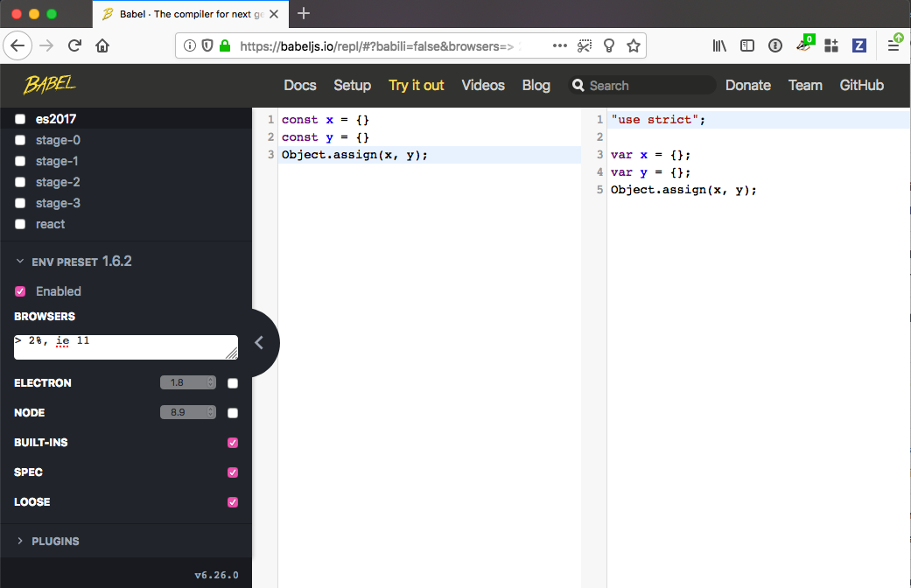Collapse the settings sidebar with the chevron
Viewport: 911px width, 588px height.
click(260, 343)
